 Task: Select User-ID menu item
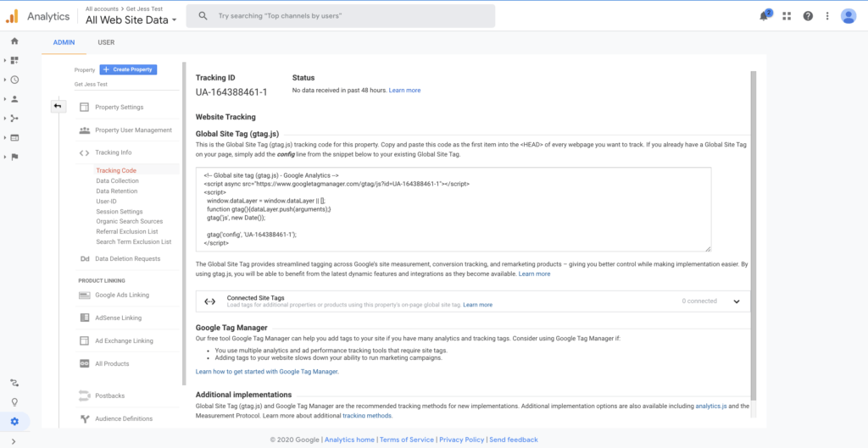(x=106, y=202)
